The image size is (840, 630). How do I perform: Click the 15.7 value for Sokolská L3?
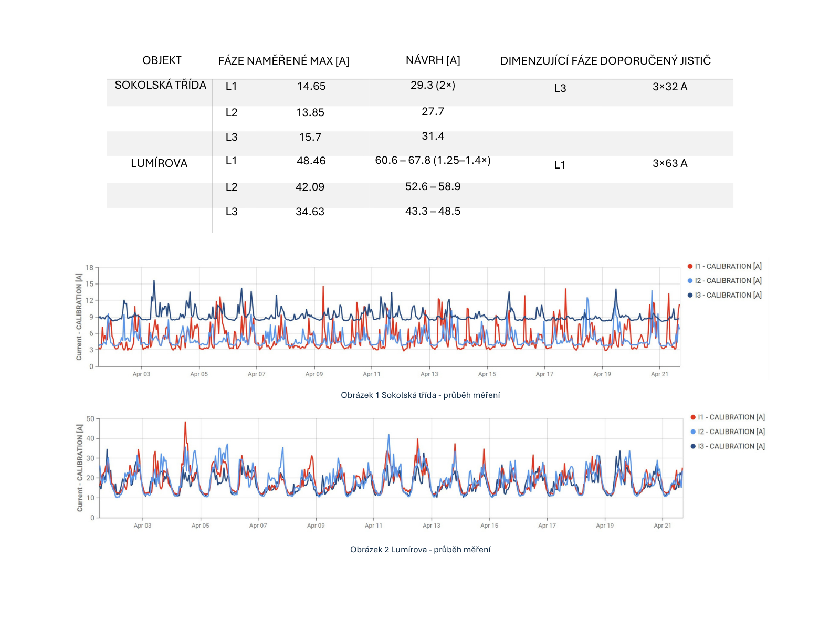click(310, 137)
